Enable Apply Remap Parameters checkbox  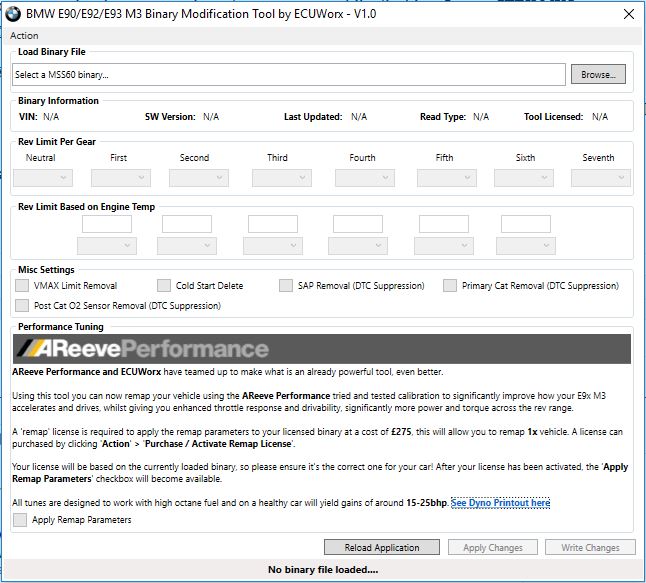(20, 520)
